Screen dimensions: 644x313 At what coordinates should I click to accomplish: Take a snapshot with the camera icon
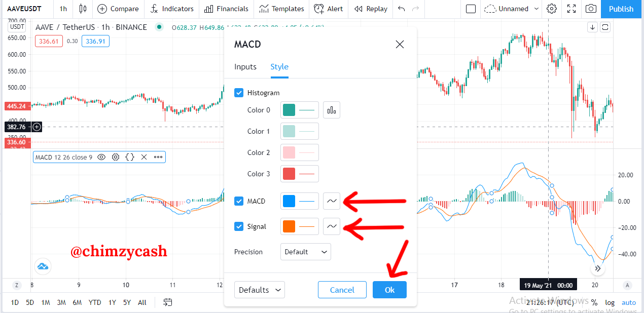click(591, 9)
